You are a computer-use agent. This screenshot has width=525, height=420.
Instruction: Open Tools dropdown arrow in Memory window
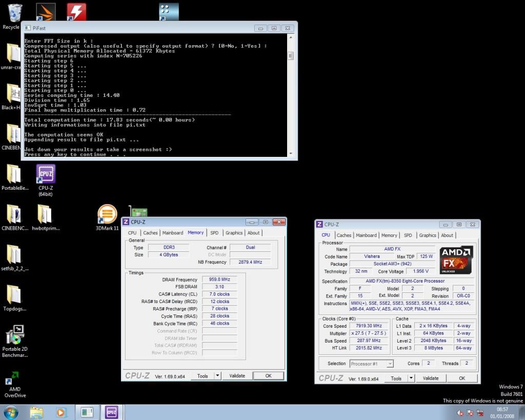(217, 376)
